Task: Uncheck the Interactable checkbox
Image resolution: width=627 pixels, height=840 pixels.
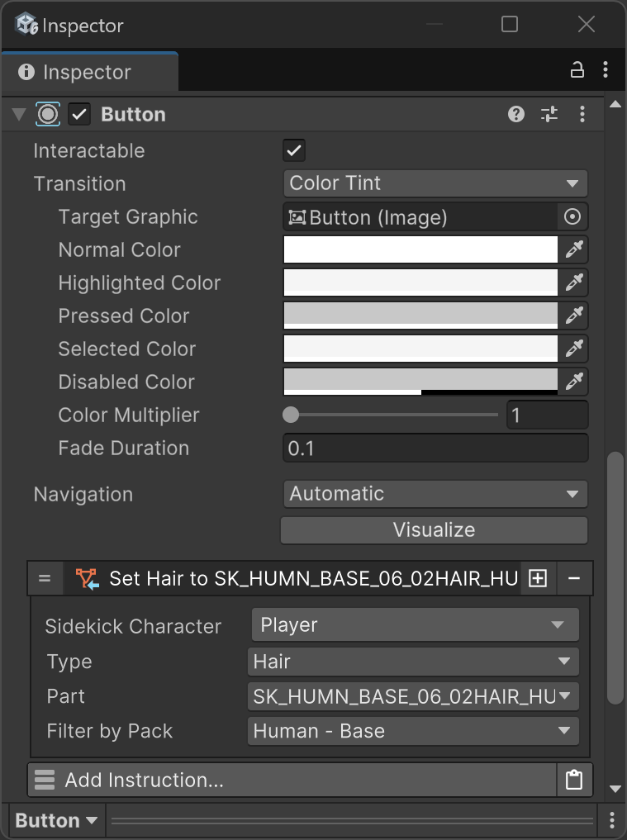Action: [x=294, y=151]
